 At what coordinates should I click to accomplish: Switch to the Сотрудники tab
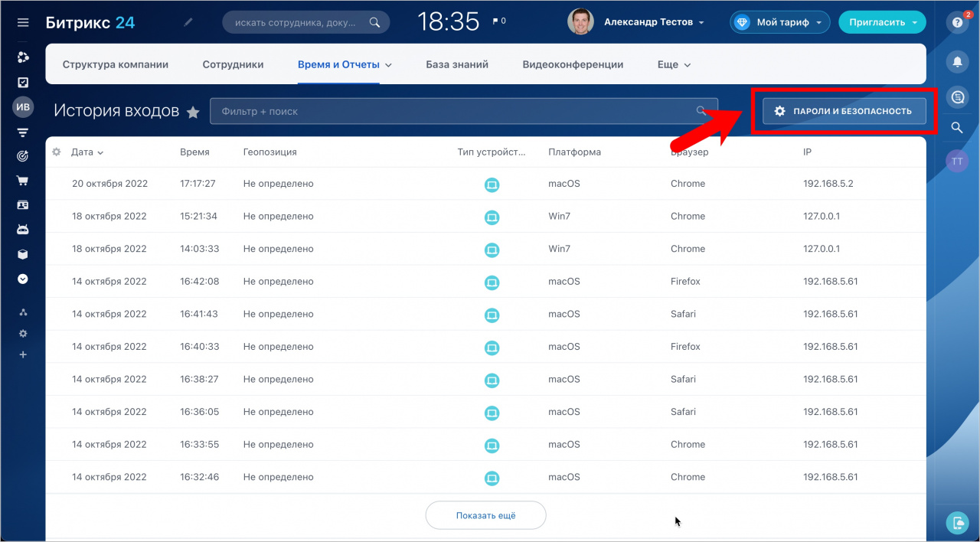tap(233, 65)
